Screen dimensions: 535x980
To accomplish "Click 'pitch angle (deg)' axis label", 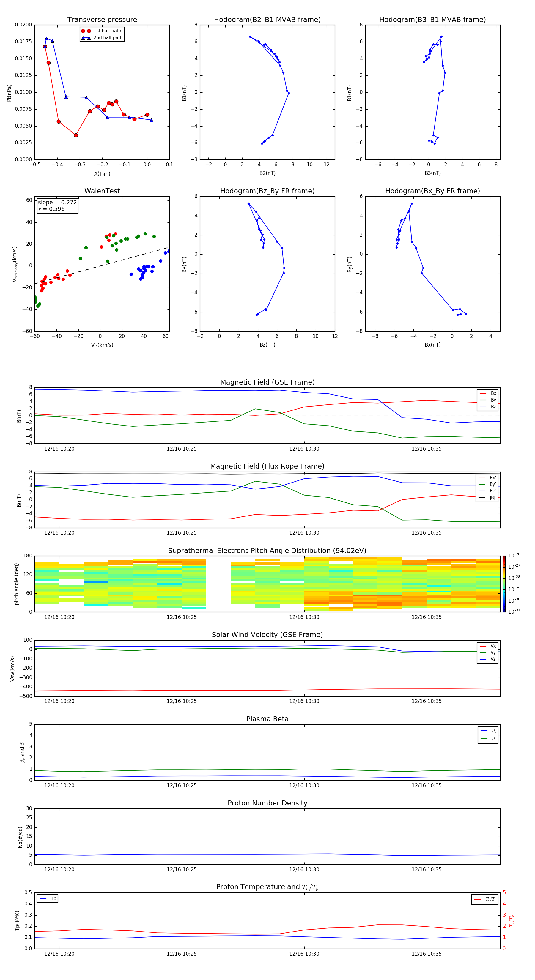I will 16,584.
